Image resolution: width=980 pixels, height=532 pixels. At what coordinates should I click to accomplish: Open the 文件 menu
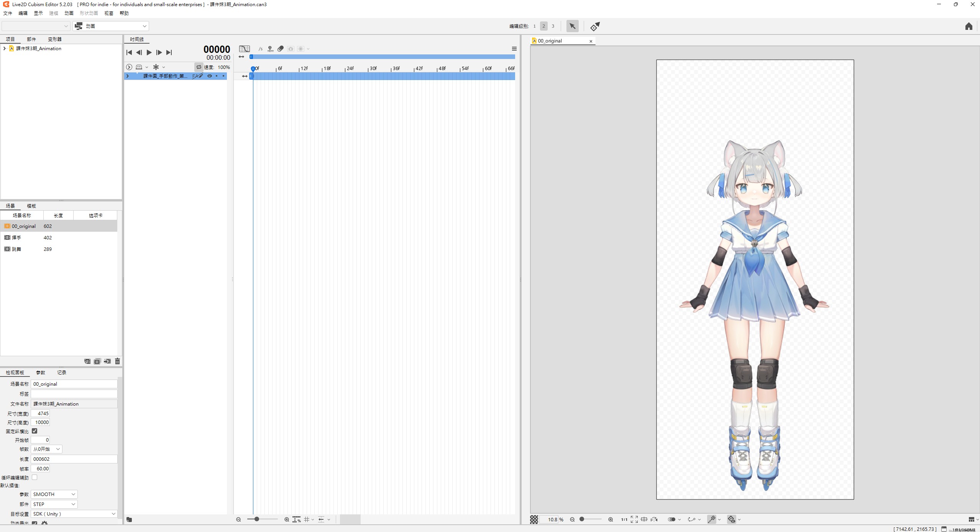[x=8, y=13]
